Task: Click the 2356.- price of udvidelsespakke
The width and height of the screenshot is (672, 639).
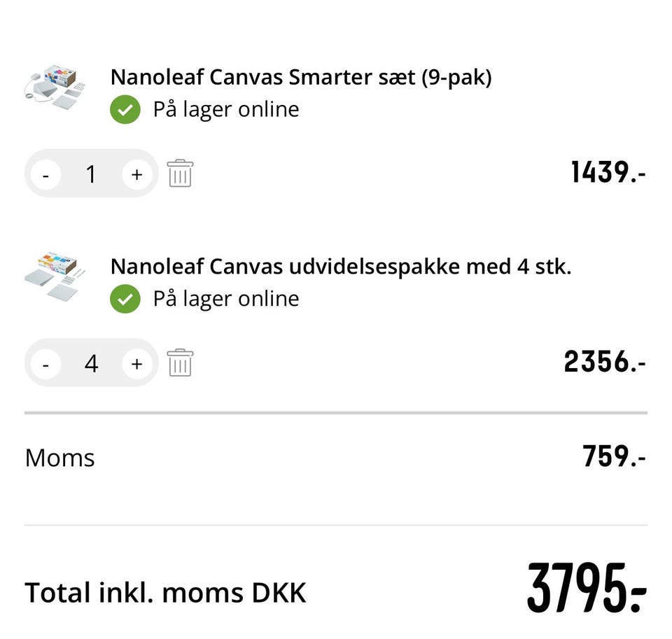Action: pyautogui.click(x=604, y=362)
